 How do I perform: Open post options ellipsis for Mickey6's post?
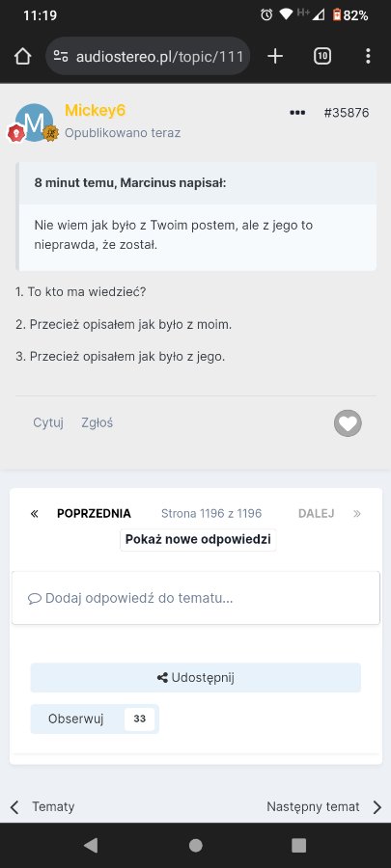click(x=297, y=113)
